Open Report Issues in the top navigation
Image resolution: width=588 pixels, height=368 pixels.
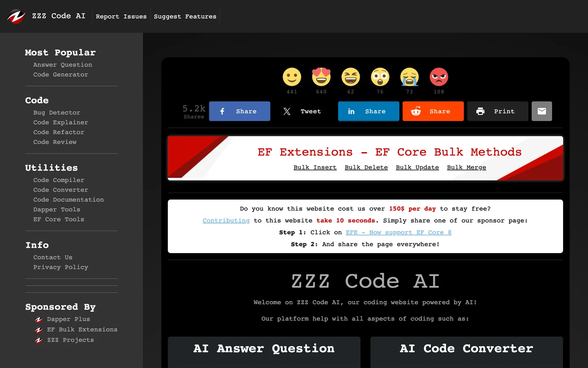point(121,16)
